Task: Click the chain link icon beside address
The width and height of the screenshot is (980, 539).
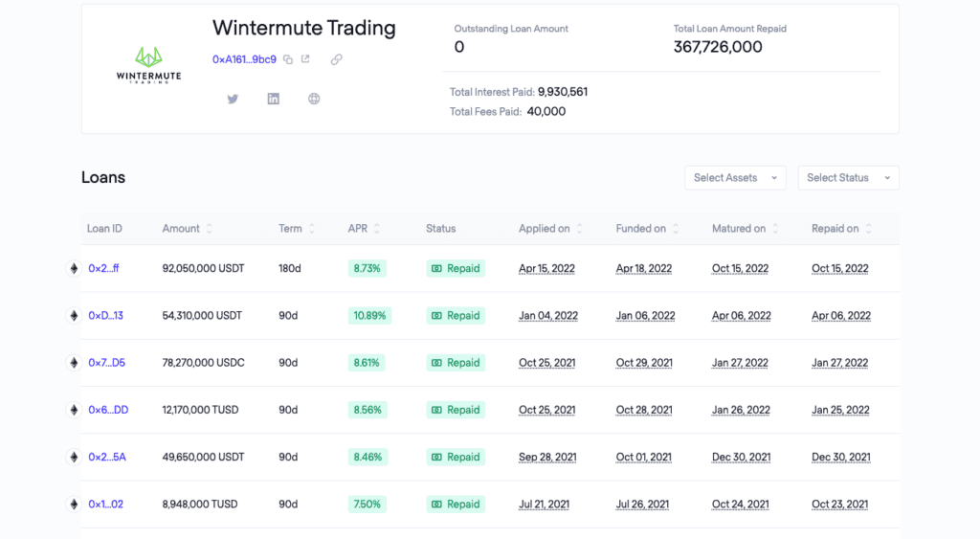Action: click(336, 59)
